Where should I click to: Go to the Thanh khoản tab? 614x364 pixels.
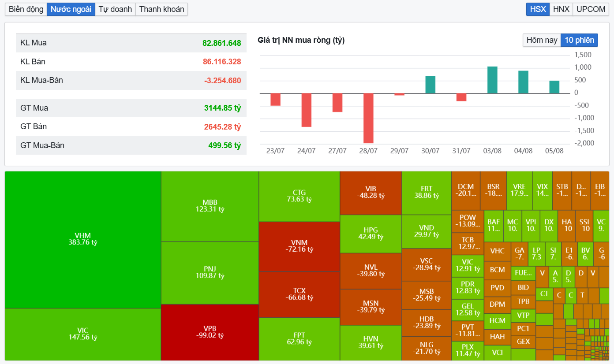[x=161, y=9]
